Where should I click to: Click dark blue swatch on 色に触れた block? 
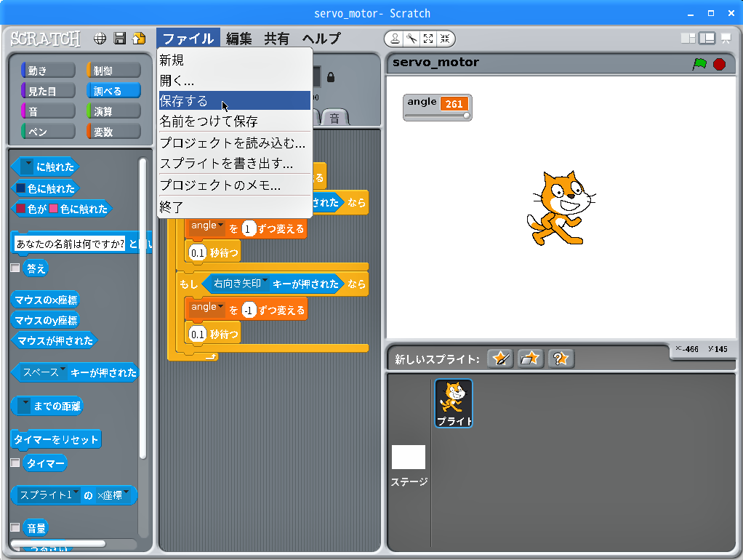tap(21, 188)
